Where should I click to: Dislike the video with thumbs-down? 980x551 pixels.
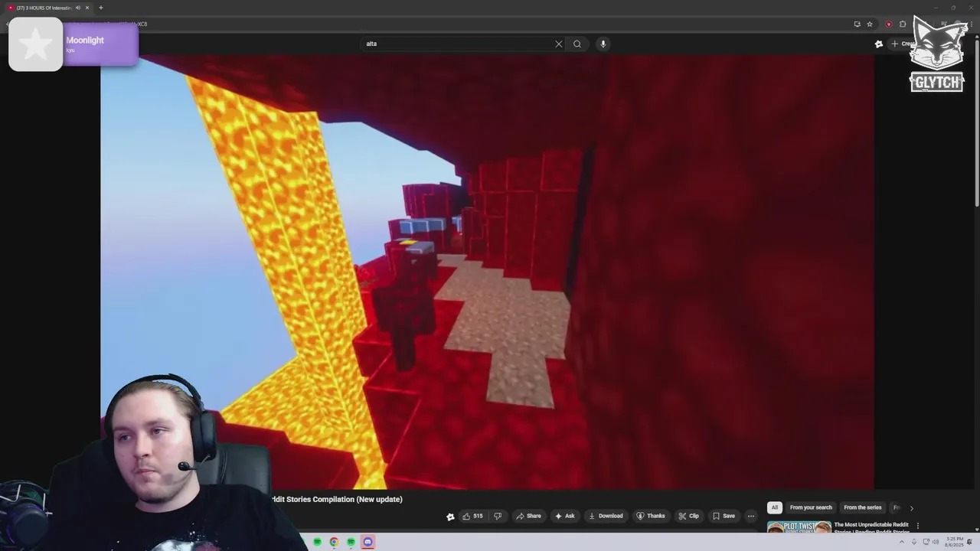coord(497,516)
